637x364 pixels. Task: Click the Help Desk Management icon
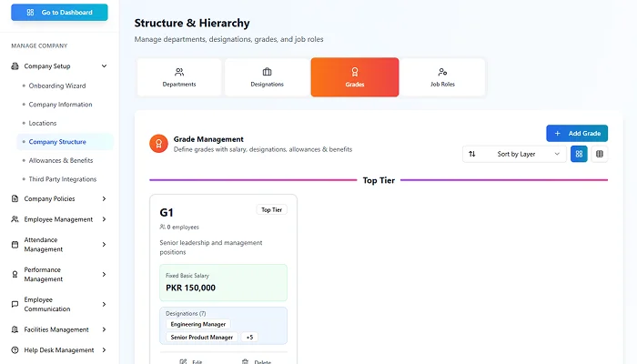point(15,350)
